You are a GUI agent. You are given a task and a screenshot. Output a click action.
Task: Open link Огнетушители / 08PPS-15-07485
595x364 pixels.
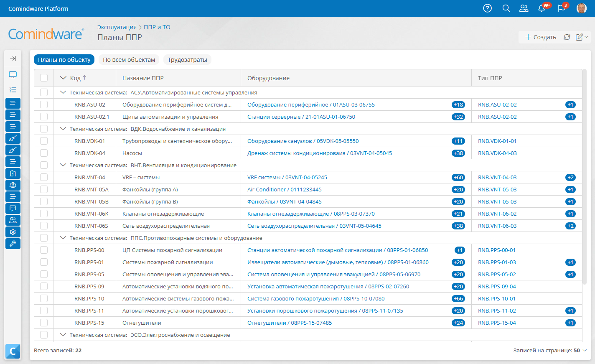[x=290, y=323]
